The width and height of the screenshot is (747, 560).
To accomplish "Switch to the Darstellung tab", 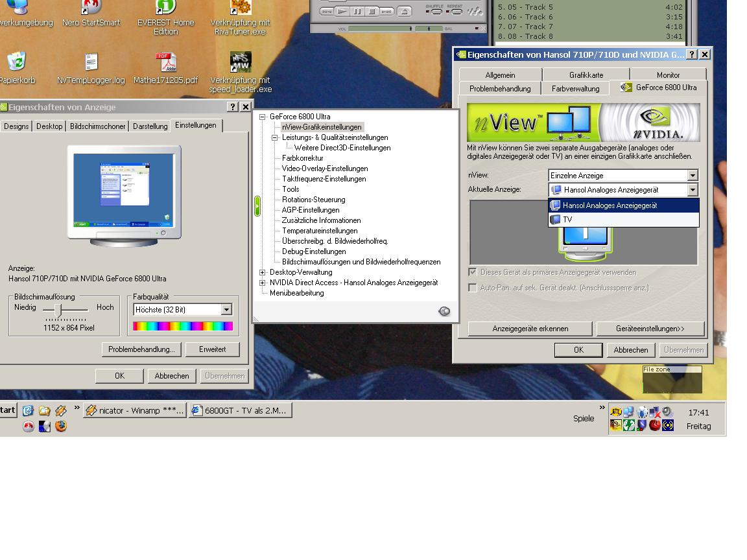I will (x=150, y=126).
